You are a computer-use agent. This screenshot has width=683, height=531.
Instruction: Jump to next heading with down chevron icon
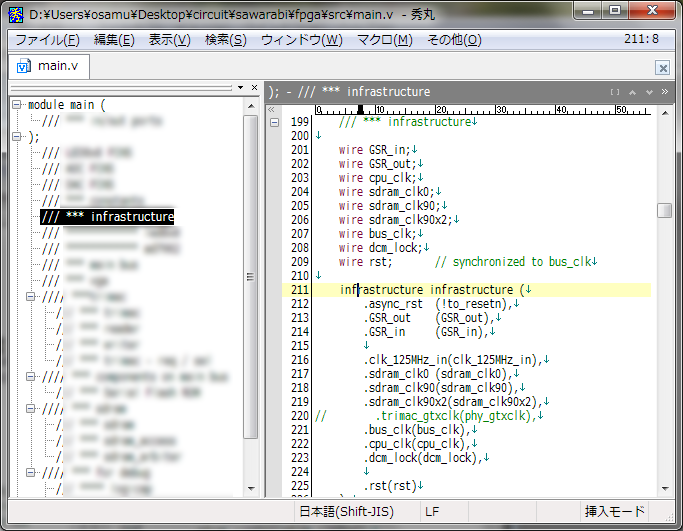[x=650, y=92]
